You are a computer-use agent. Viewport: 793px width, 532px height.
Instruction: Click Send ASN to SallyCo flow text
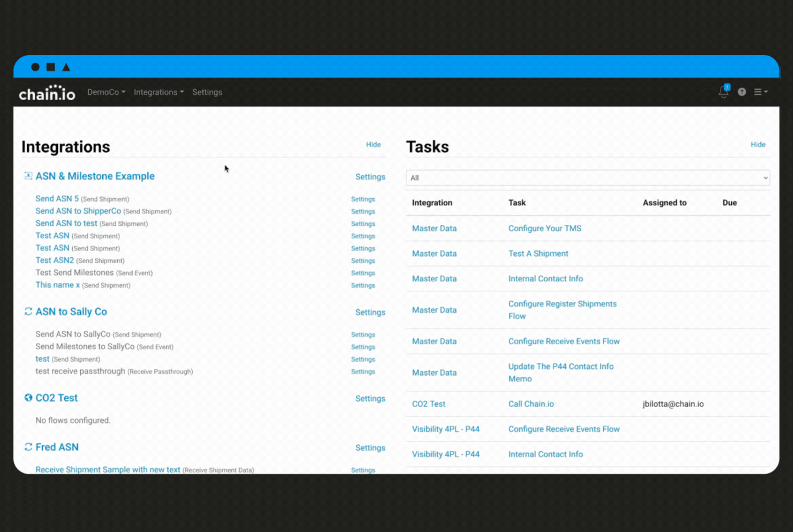(73, 334)
